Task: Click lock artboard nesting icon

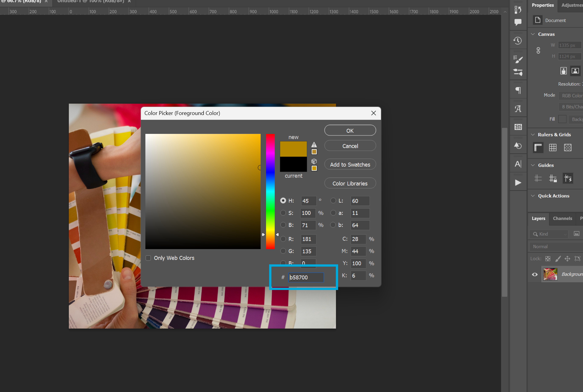Action: pyautogui.click(x=577, y=259)
